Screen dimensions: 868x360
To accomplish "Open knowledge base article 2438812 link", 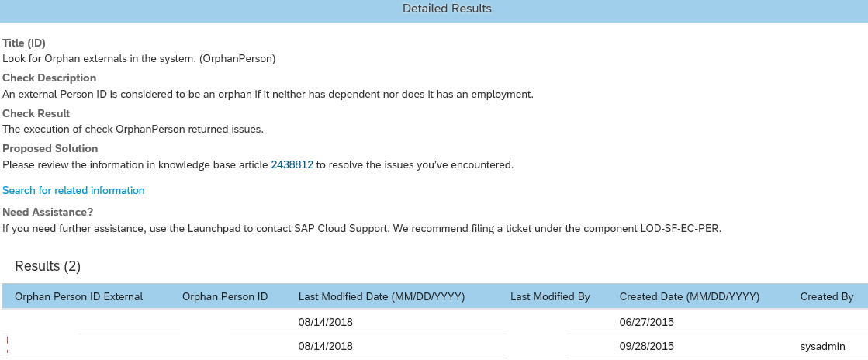I will (x=292, y=165).
